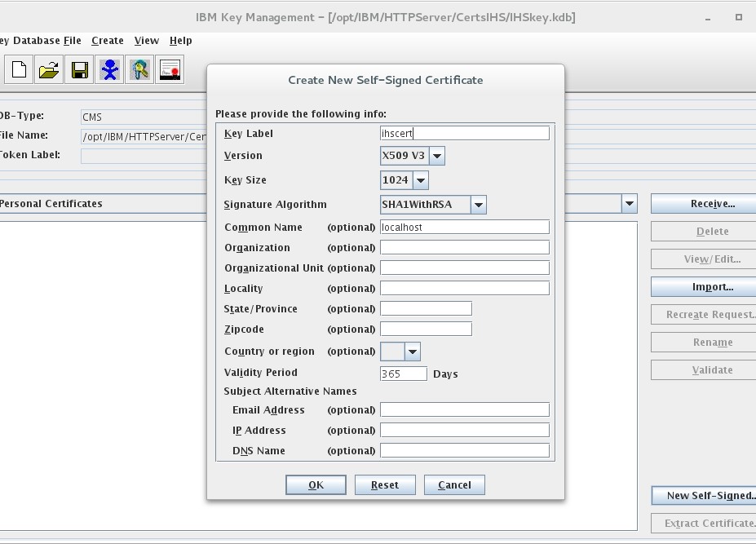
Task: Click the State/Province input field
Action: pyautogui.click(x=427, y=308)
